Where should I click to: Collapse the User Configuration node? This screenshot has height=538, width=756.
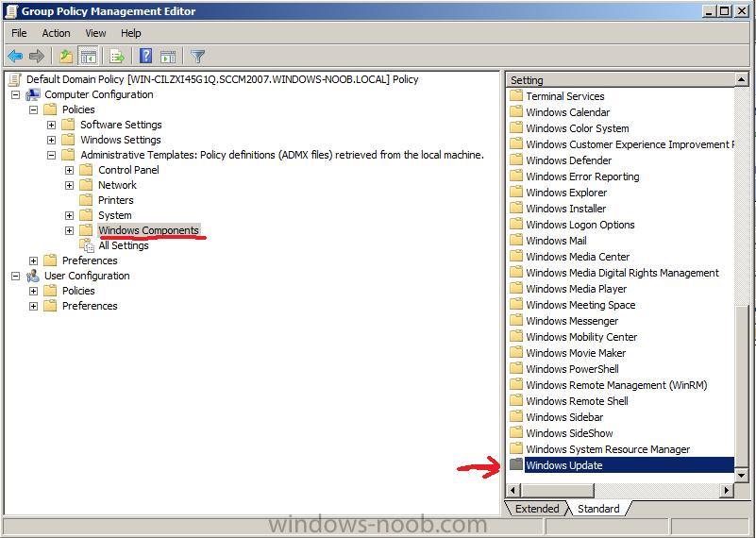pyautogui.click(x=15, y=277)
